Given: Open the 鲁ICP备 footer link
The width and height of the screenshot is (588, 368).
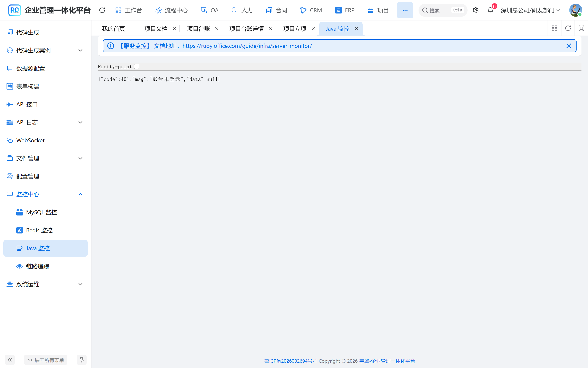Looking at the screenshot, I should [290, 361].
